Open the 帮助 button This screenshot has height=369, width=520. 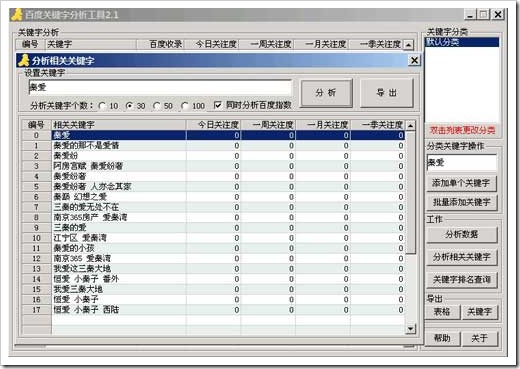tap(442, 339)
